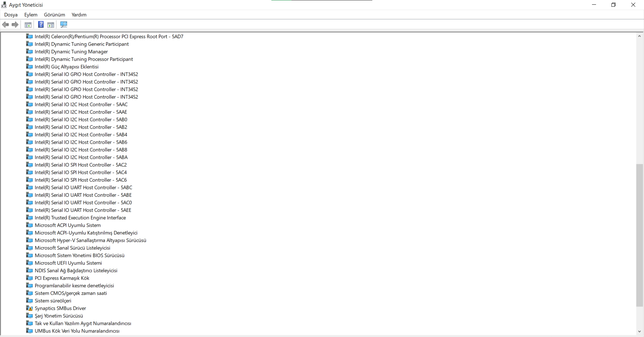Select PCI Express Root Port - 5AD7 device

pyautogui.click(x=109, y=37)
